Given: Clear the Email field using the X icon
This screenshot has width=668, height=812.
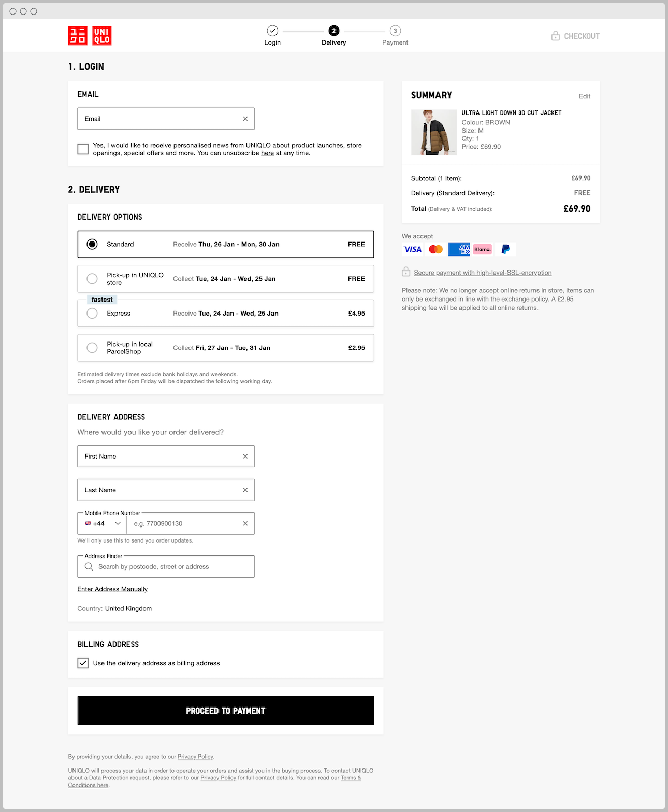Looking at the screenshot, I should pyautogui.click(x=245, y=119).
